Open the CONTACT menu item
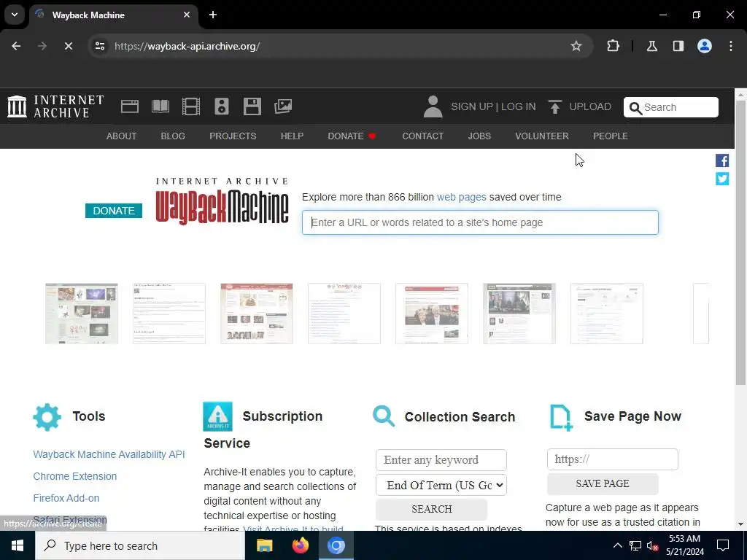This screenshot has height=560, width=747. pyautogui.click(x=422, y=136)
